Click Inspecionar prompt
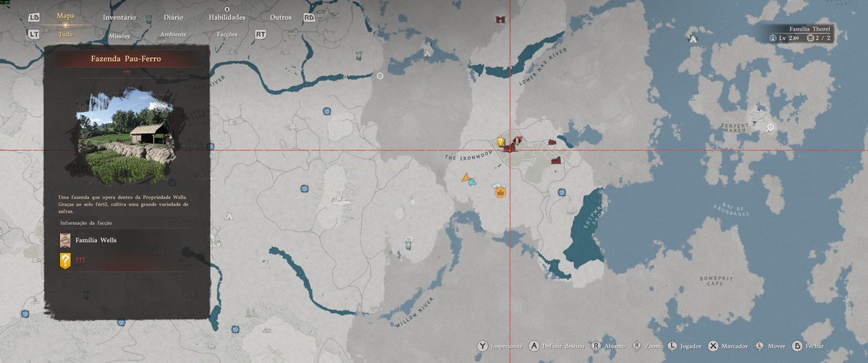This screenshot has height=363, width=868. [507, 346]
